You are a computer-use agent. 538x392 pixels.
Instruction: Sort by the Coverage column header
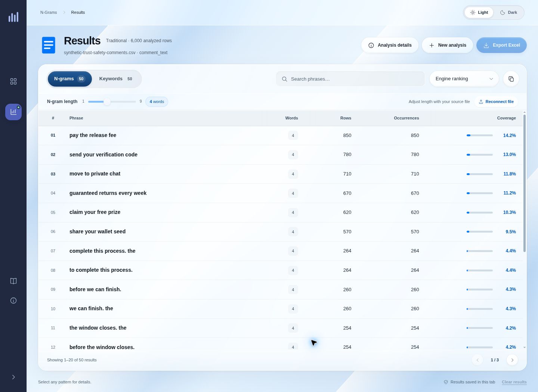tap(506, 118)
